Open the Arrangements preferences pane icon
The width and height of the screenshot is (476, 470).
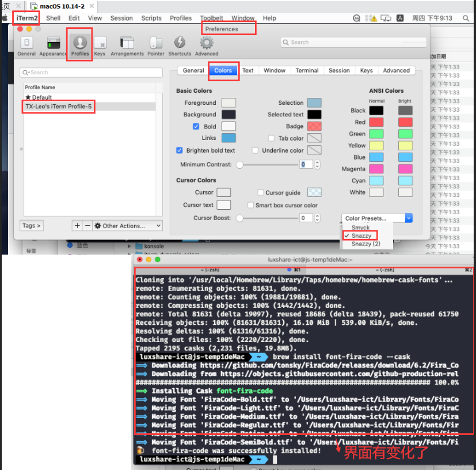click(127, 43)
